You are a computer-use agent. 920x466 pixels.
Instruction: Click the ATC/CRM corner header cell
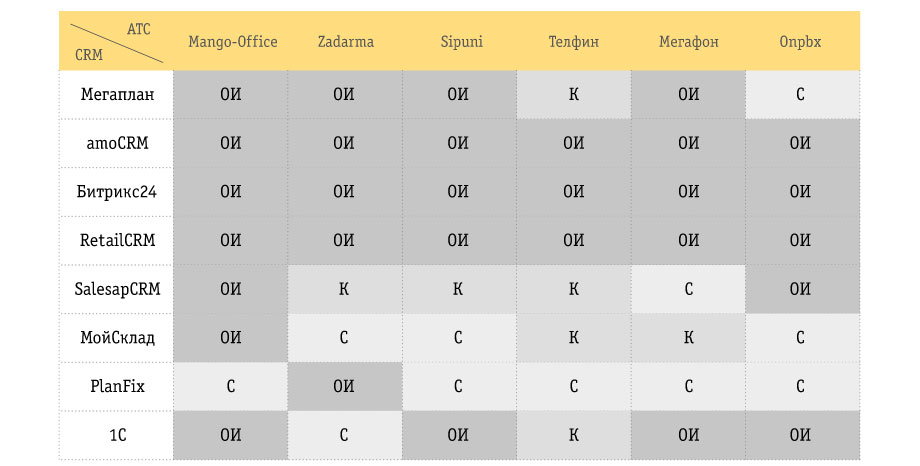(116, 42)
